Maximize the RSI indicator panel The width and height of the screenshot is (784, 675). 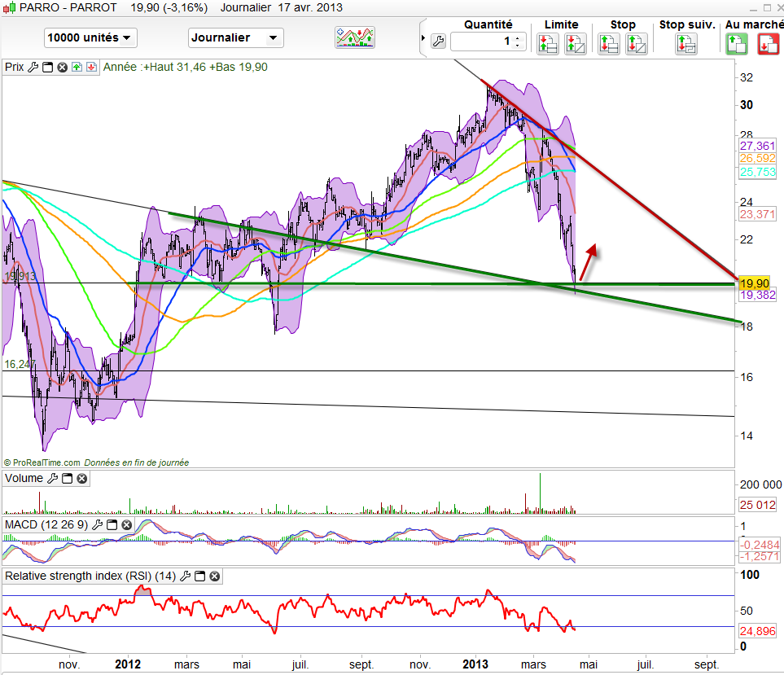200,576
